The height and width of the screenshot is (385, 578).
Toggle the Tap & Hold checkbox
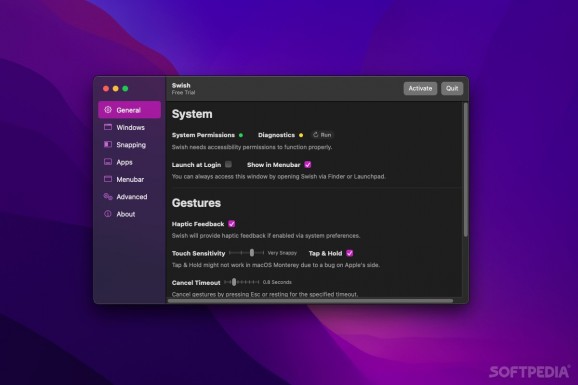(x=349, y=253)
